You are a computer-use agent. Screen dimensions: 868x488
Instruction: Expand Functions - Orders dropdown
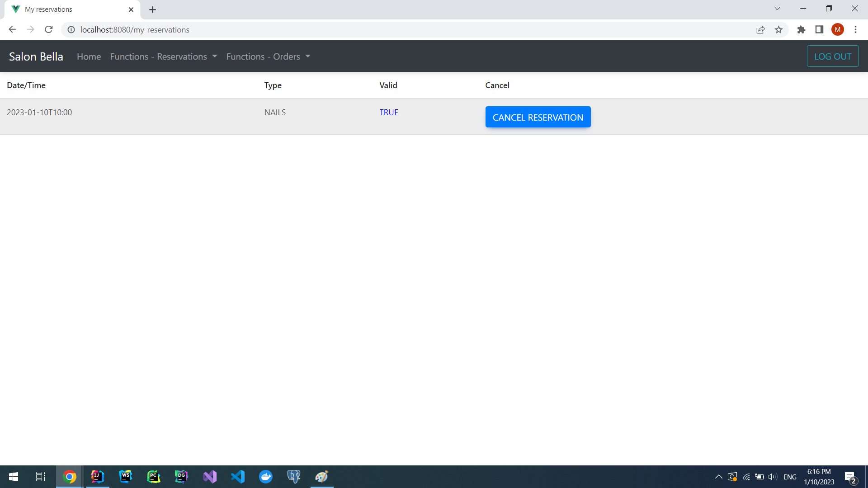[x=268, y=56]
